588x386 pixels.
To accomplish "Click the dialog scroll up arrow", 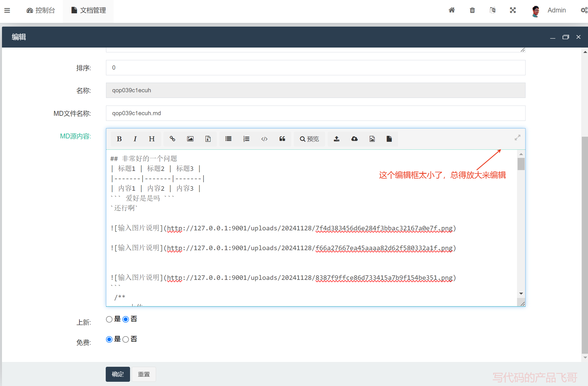I will (x=585, y=52).
